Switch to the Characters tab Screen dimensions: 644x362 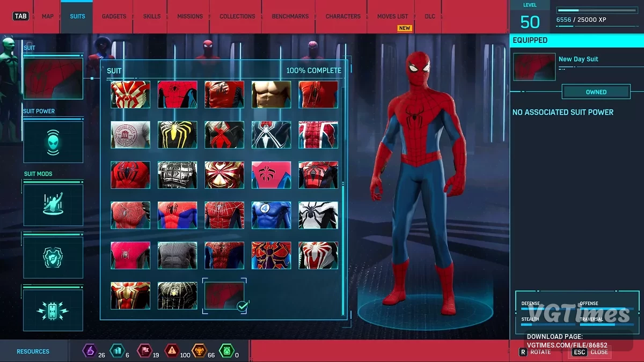(x=343, y=17)
